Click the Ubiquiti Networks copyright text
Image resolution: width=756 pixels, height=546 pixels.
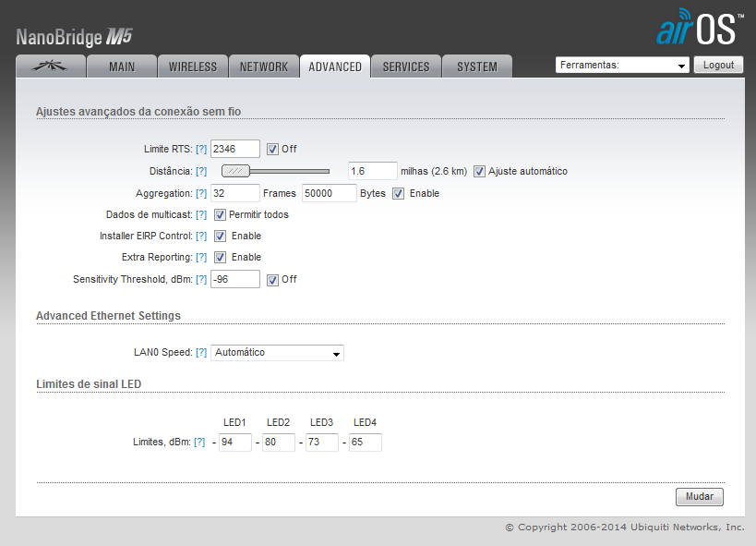[x=625, y=528]
